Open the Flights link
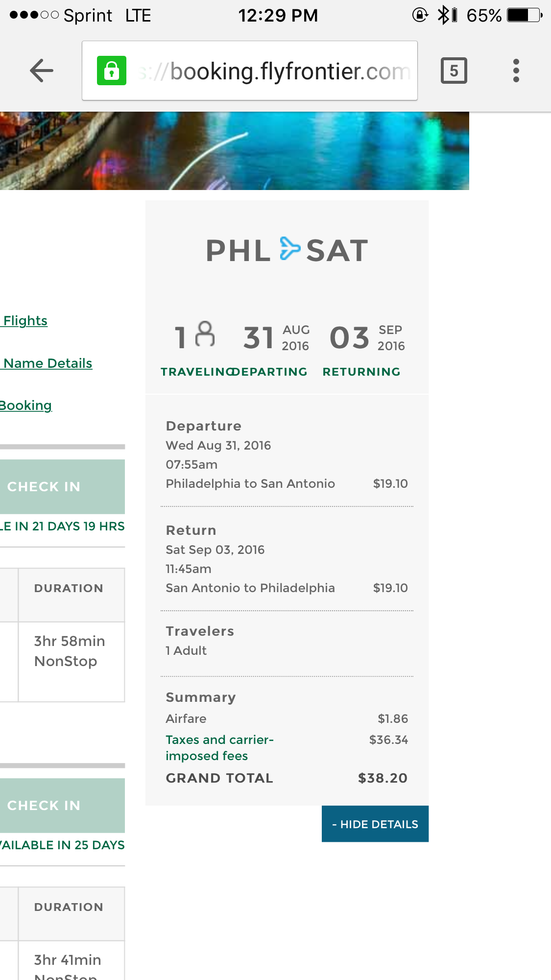This screenshot has width=551, height=980. click(24, 321)
